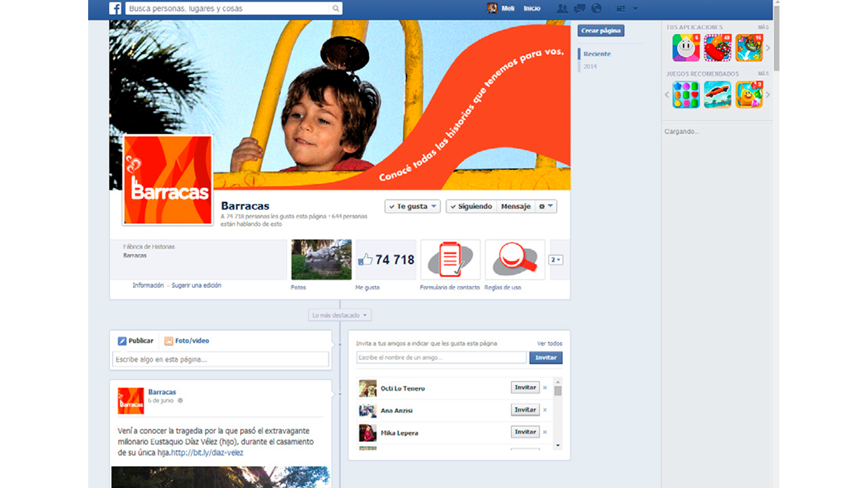This screenshot has height=488, width=868.
Task: Open the Candy Crush app icon
Action: pos(717,48)
